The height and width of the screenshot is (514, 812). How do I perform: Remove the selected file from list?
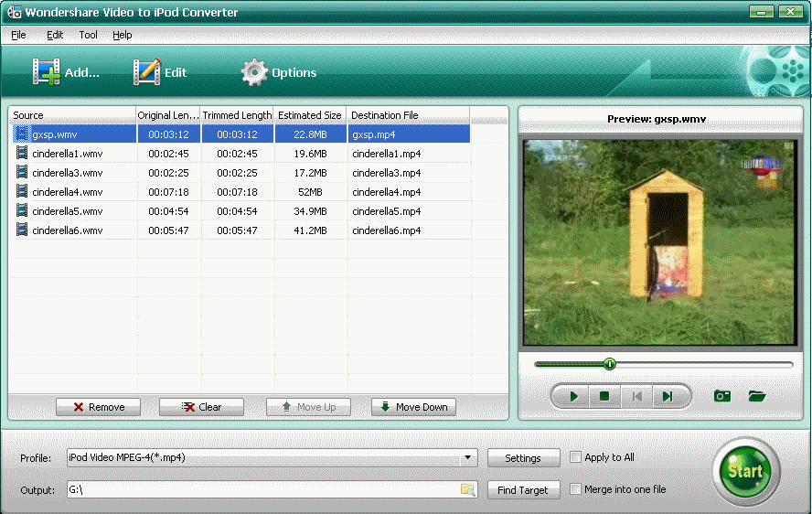(x=98, y=407)
